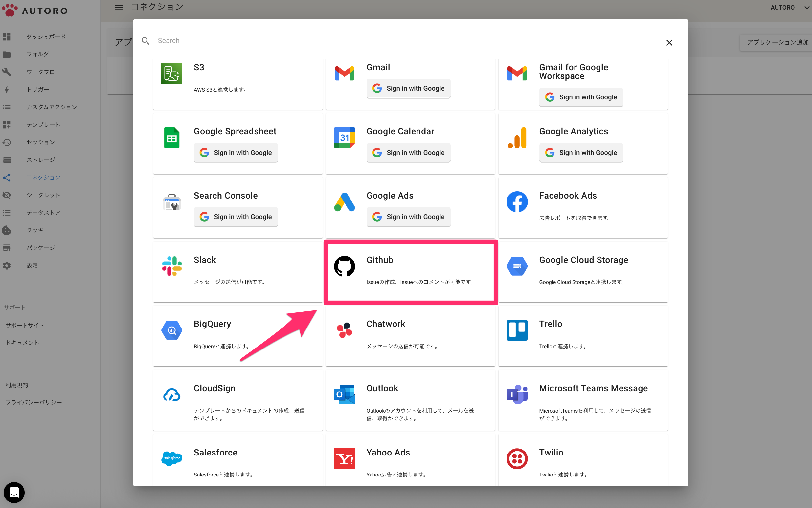Sign in with Google for Google Ads

pos(408,217)
